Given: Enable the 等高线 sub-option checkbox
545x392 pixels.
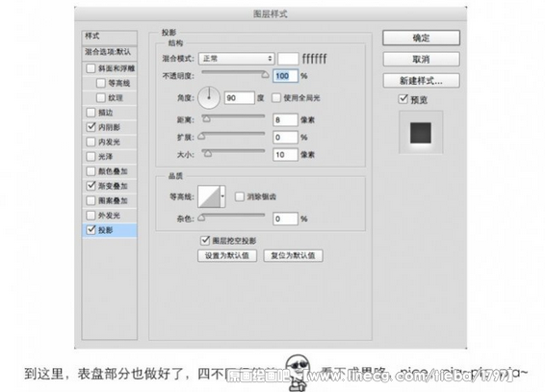Looking at the screenshot, I should (x=101, y=83).
